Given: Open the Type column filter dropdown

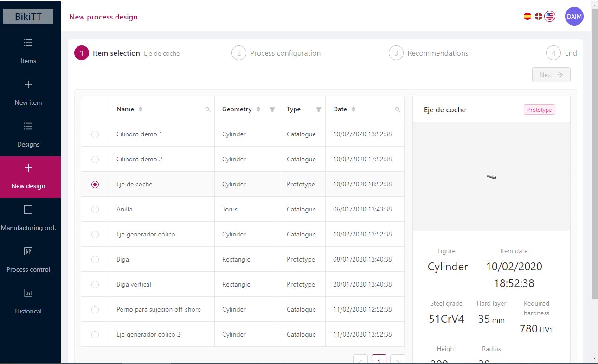Looking at the screenshot, I should pyautogui.click(x=319, y=109).
